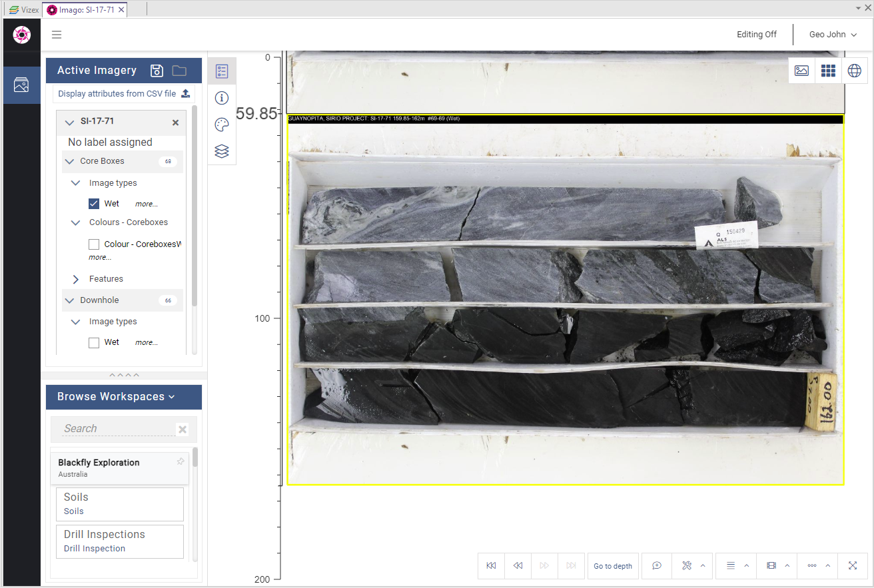The width and height of the screenshot is (874, 588).
Task: Uncheck the Wet image type under Core Boxes
Action: [94, 203]
